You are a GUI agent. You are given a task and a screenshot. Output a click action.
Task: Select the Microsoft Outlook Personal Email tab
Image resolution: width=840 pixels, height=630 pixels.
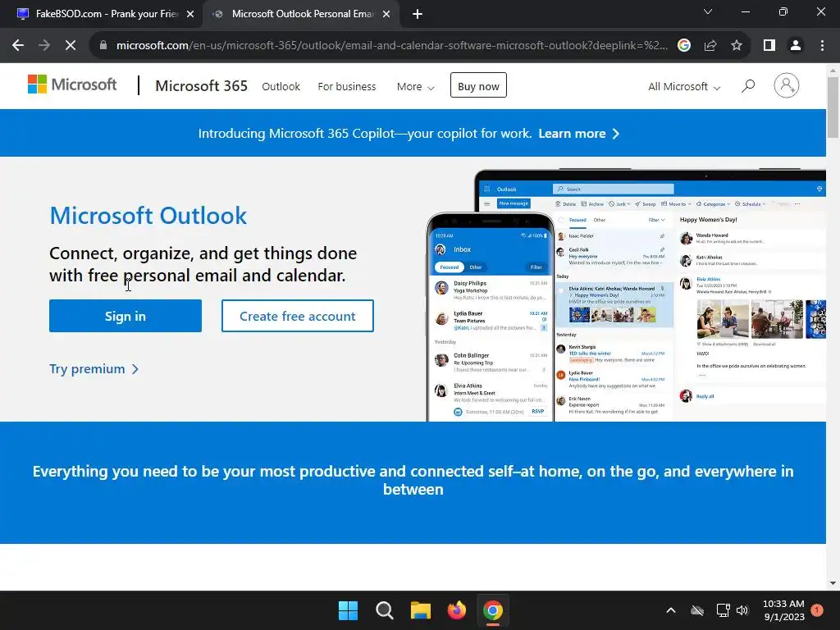[303, 15]
